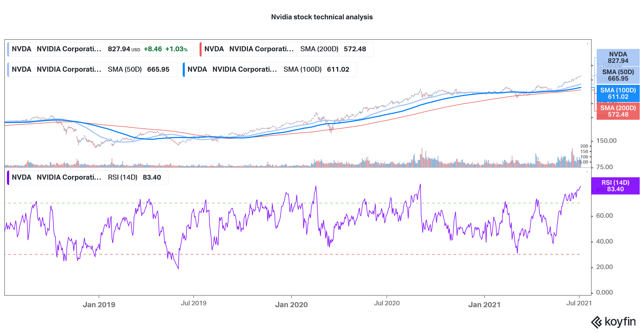This screenshot has width=644, height=333.
Task: Click the 20.00 RSI axis label
Action: [x=605, y=267]
